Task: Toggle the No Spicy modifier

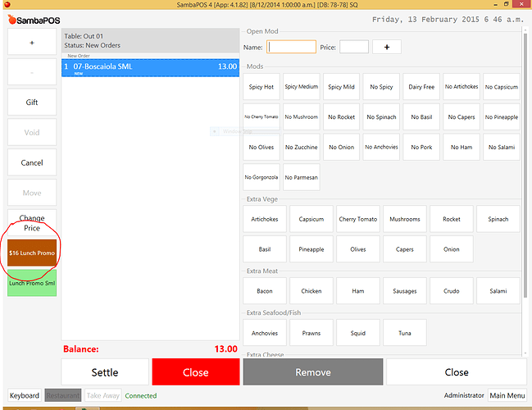Action: [381, 87]
